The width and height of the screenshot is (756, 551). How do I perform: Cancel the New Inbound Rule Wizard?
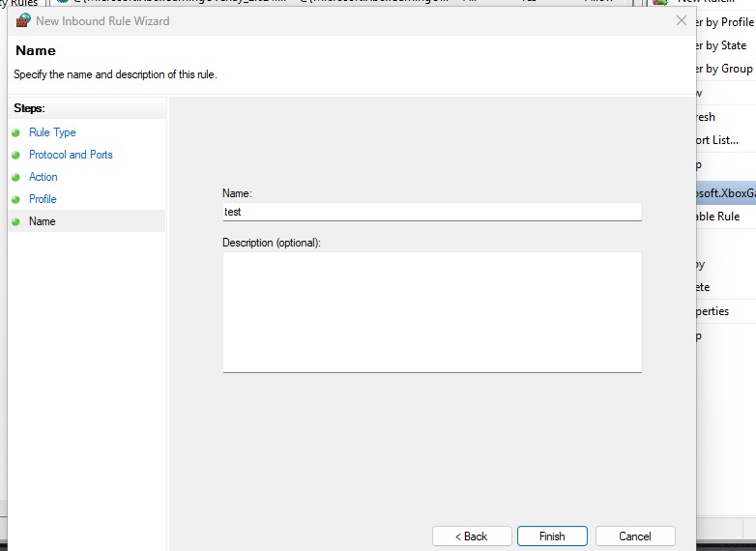(x=635, y=536)
